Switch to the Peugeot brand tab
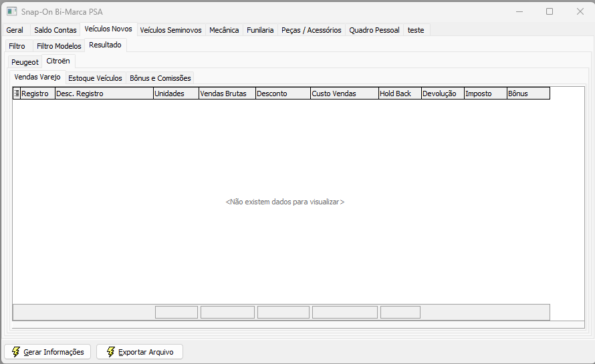Image resolution: width=595 pixels, height=364 pixels. [25, 62]
